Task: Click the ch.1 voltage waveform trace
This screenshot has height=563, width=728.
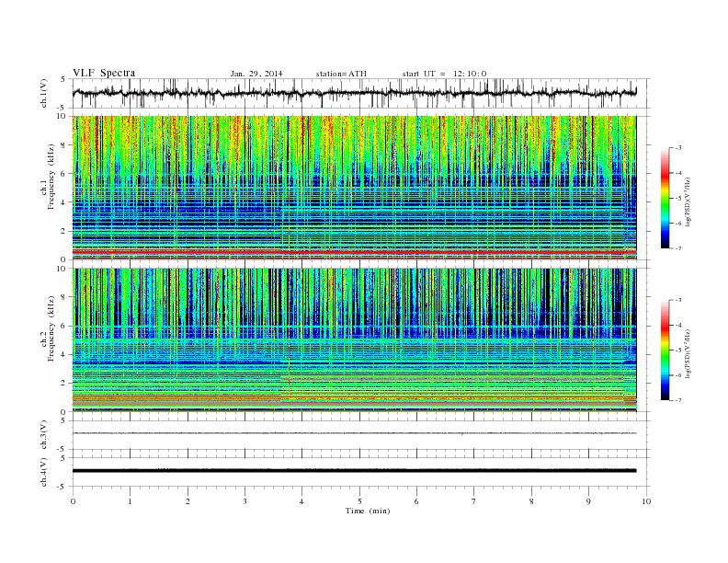Action: (354, 93)
